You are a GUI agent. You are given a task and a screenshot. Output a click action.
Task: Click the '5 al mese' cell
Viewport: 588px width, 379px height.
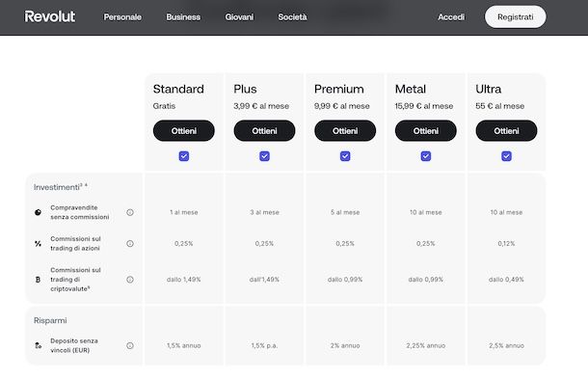tap(345, 212)
